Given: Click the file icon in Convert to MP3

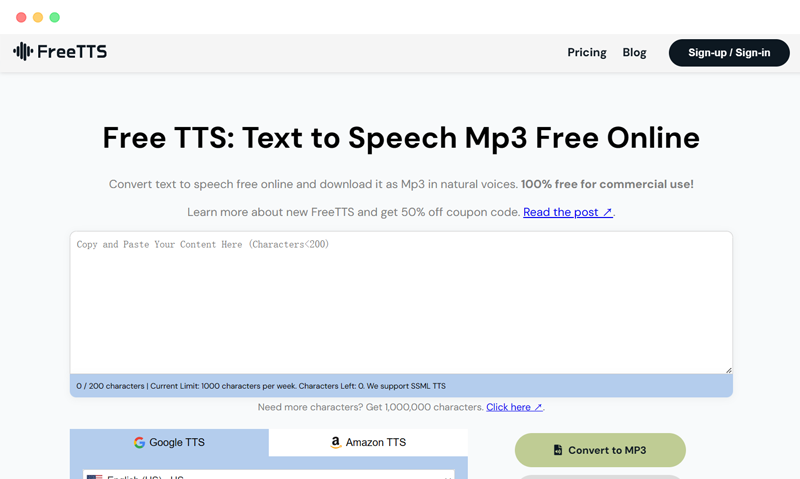Looking at the screenshot, I should [558, 450].
